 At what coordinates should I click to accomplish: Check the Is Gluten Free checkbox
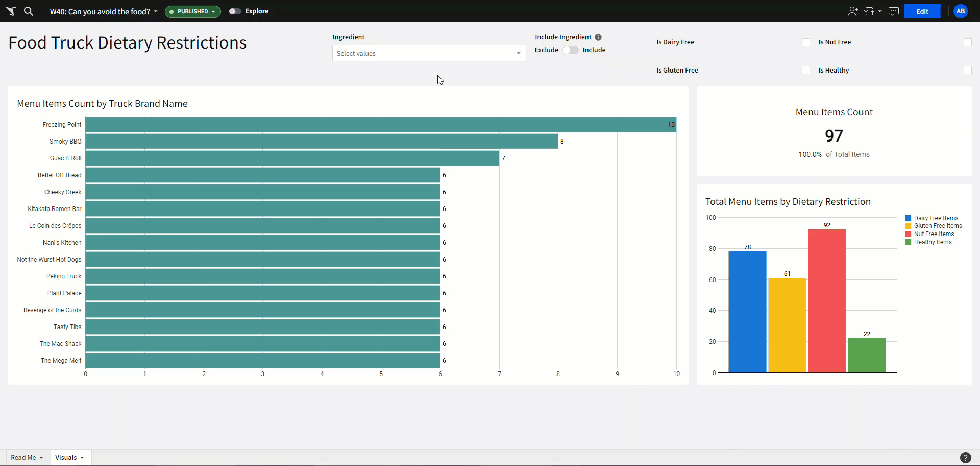pos(805,71)
